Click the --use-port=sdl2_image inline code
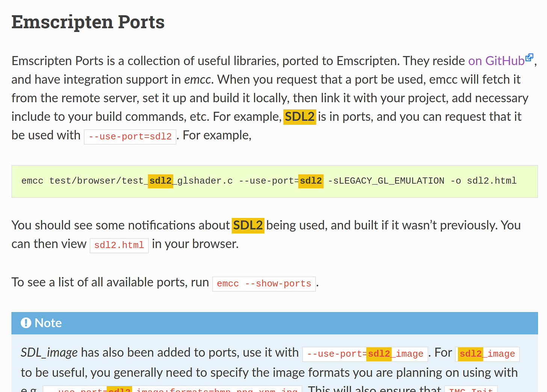The width and height of the screenshot is (547, 392). (365, 354)
